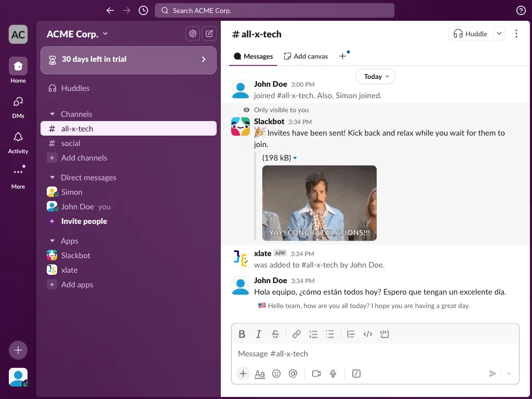
Task: Expand the Today date dropdown
Action: point(375,77)
